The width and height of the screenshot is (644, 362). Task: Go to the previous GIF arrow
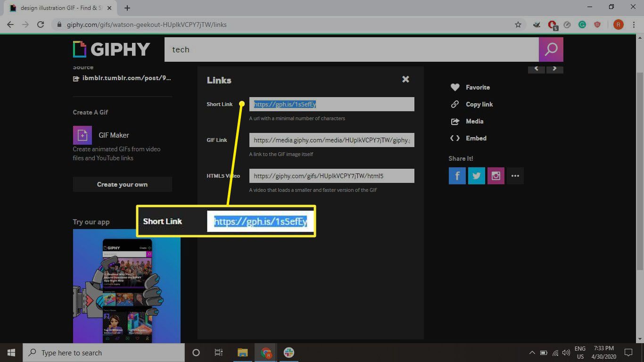tap(536, 69)
